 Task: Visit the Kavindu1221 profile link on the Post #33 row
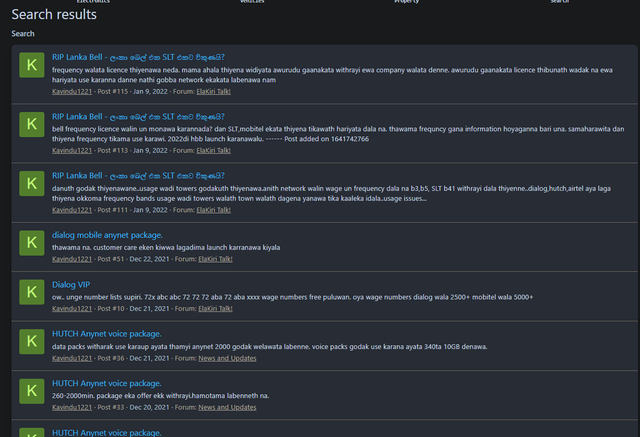[72, 407]
